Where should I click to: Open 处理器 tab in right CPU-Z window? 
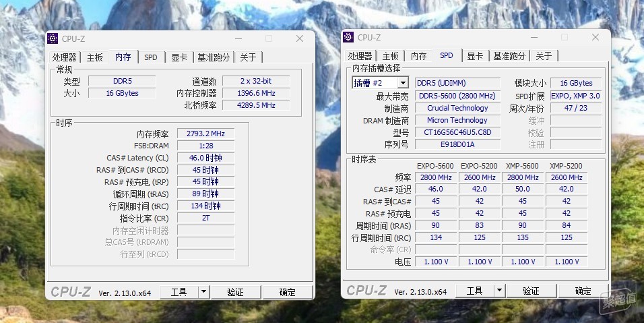click(x=360, y=56)
